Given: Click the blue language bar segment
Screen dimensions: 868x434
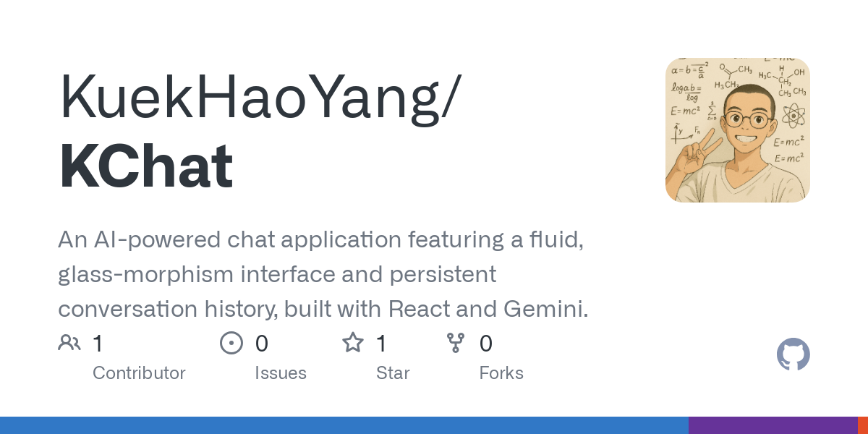Looking at the screenshot, I should pos(344,425).
